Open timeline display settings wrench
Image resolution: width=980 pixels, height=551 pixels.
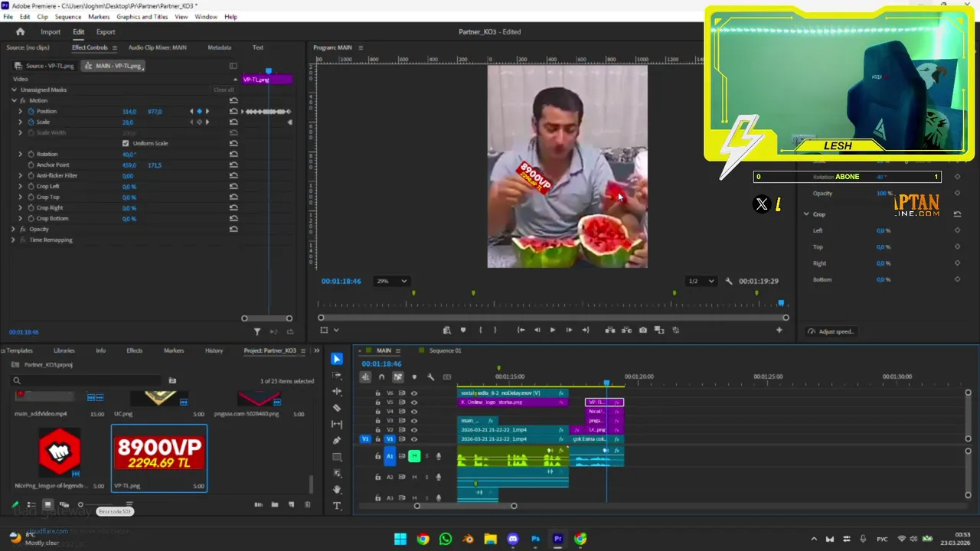(x=431, y=377)
